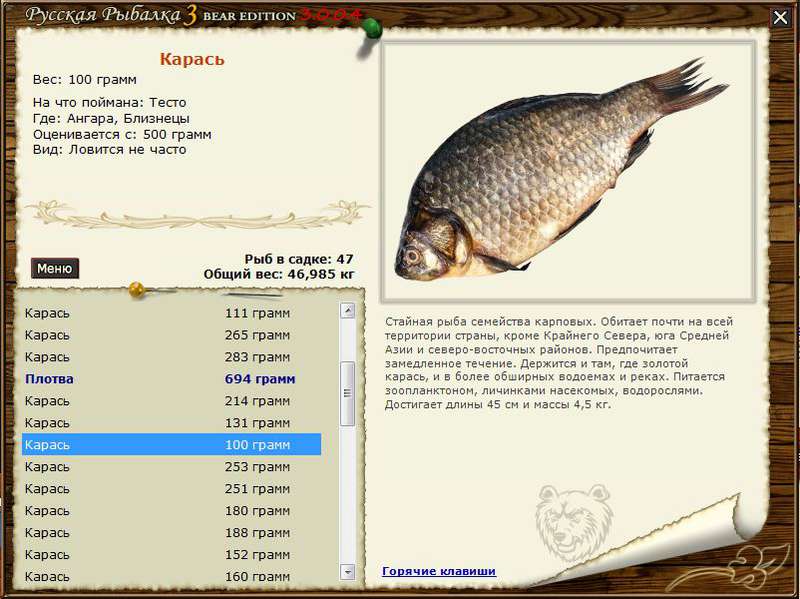Open the Горячие клавиши link

pyautogui.click(x=438, y=571)
